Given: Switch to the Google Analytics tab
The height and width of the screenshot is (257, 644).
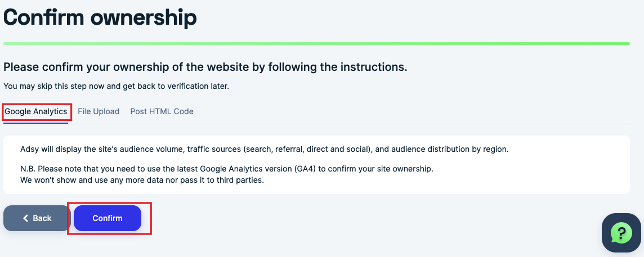Looking at the screenshot, I should click(35, 111).
